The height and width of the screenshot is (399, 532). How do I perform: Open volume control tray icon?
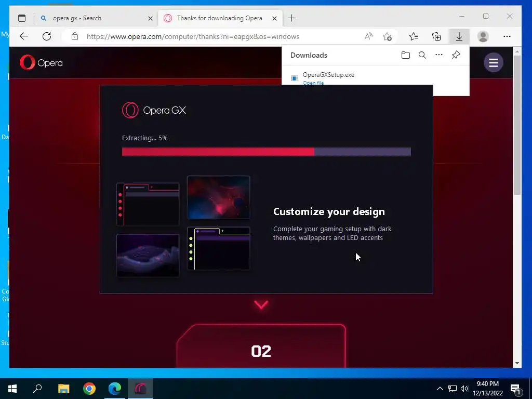point(464,389)
